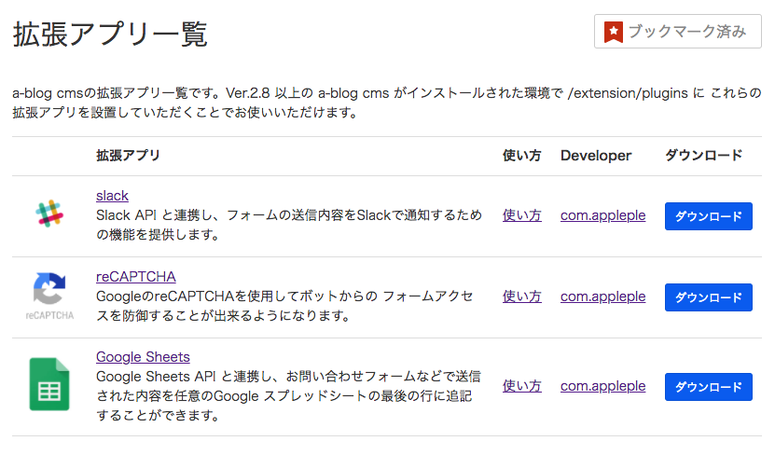The width and height of the screenshot is (775, 455).
Task: Open the reCAPTCHA extension title link
Action: point(136,276)
